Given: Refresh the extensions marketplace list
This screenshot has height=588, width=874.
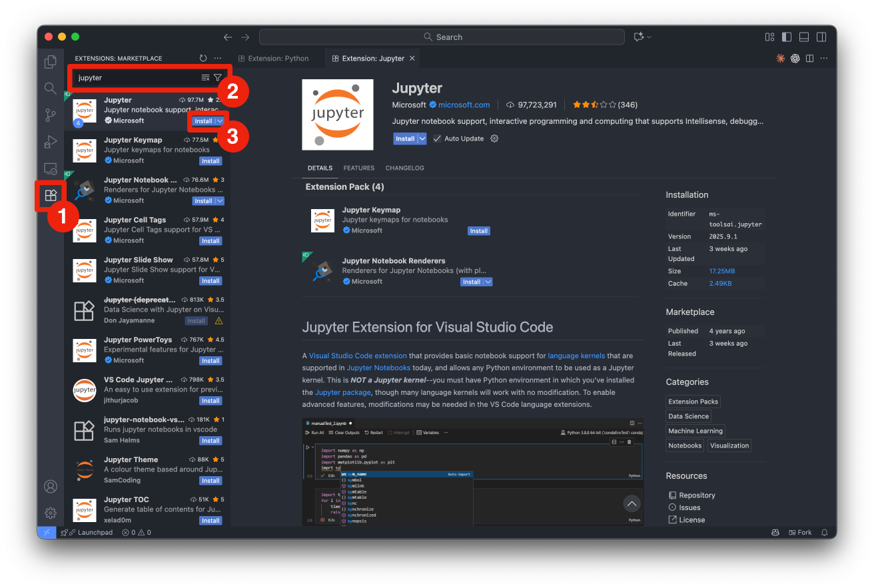Looking at the screenshot, I should point(203,59).
